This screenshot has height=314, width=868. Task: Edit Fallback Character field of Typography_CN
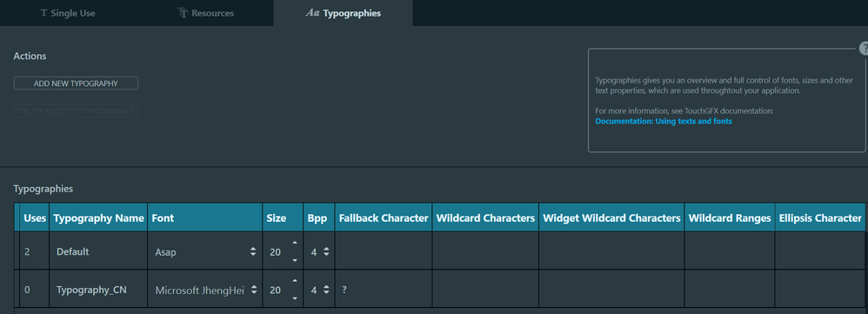coord(383,290)
